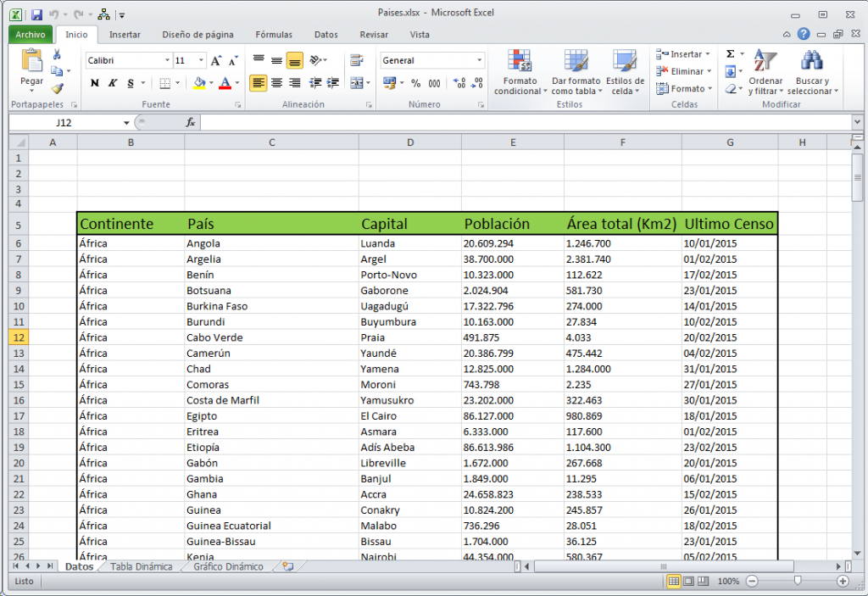Click the zoom slider handle
Image resolution: width=868 pixels, height=596 pixels.
797,581
